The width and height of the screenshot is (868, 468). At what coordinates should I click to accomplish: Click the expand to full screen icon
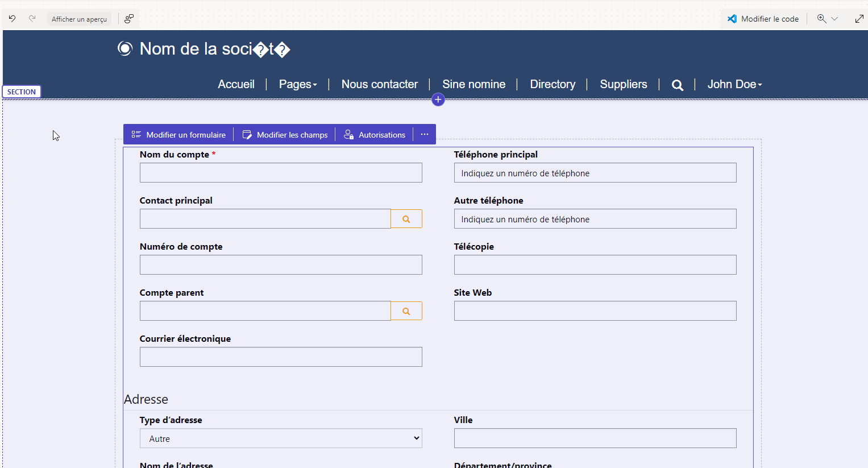point(859,19)
